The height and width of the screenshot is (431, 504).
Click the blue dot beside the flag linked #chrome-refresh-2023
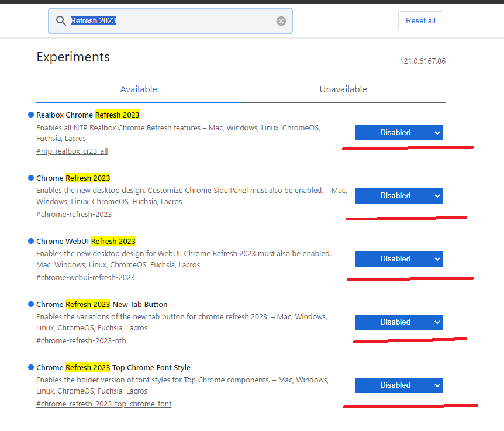click(x=31, y=178)
